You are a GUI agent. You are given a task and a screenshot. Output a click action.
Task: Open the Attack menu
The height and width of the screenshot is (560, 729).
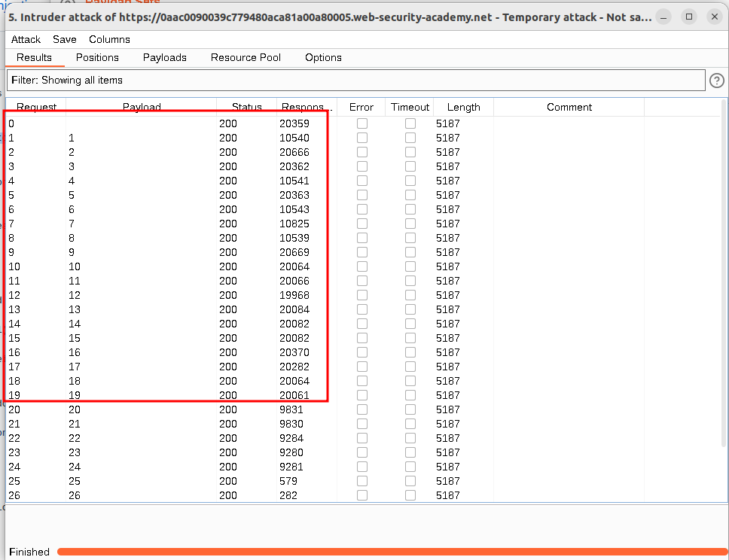(26, 39)
